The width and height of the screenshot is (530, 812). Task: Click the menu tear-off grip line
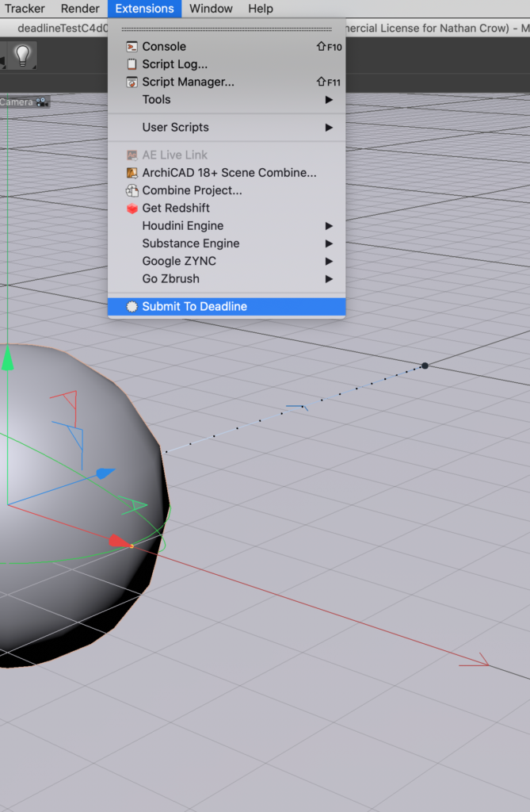(227, 29)
